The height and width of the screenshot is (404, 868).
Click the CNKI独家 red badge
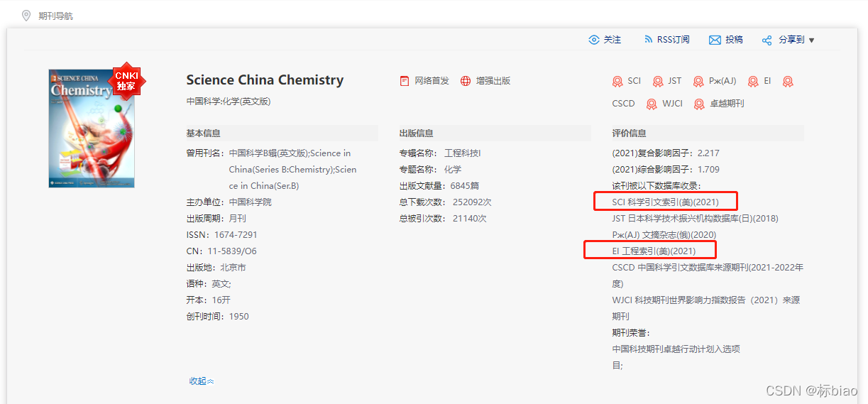click(x=126, y=80)
